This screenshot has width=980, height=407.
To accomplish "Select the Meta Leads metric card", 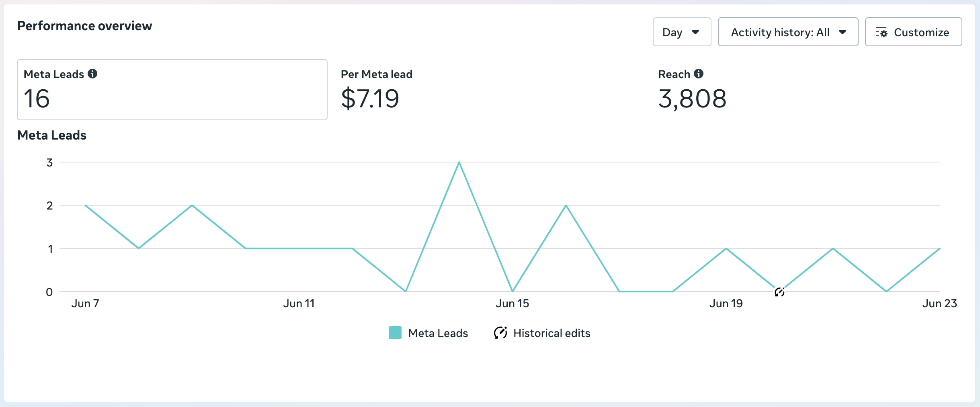I will pyautogui.click(x=172, y=90).
